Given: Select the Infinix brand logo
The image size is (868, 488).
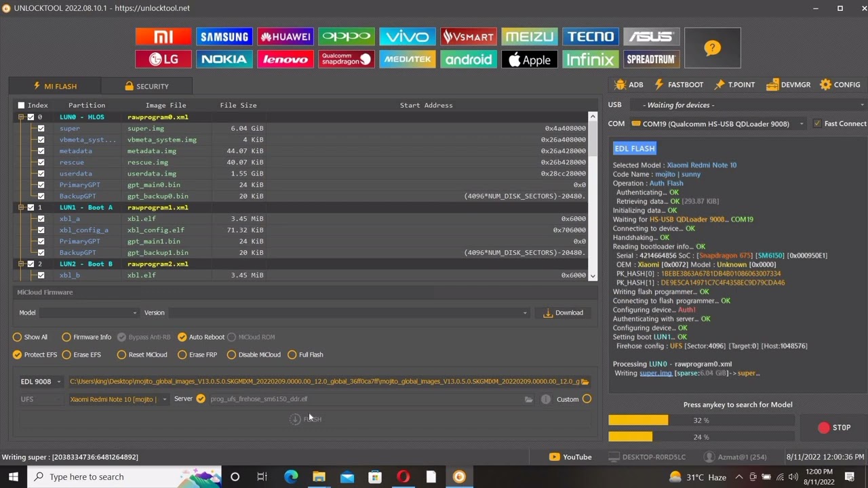Looking at the screenshot, I should pos(591,60).
